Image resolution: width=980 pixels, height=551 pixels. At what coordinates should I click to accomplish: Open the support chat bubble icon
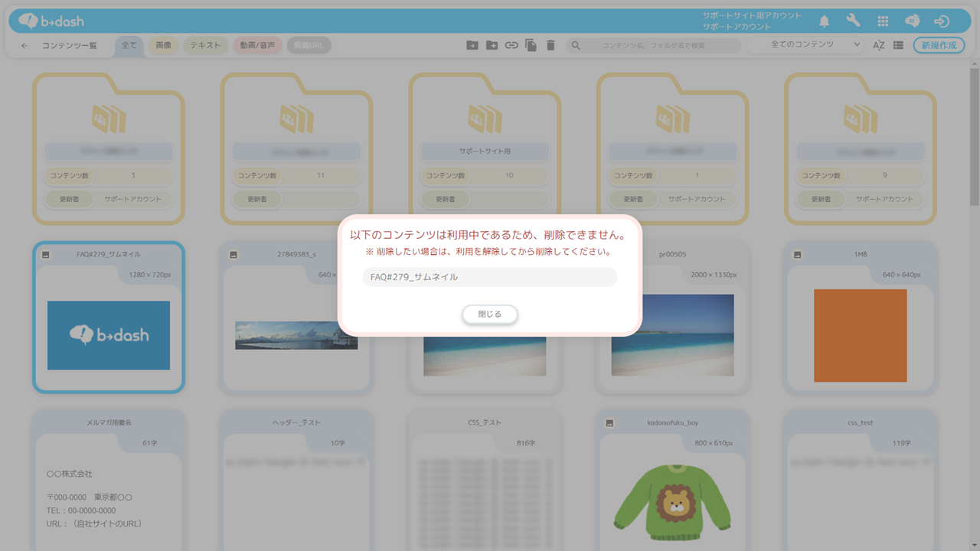tap(912, 21)
